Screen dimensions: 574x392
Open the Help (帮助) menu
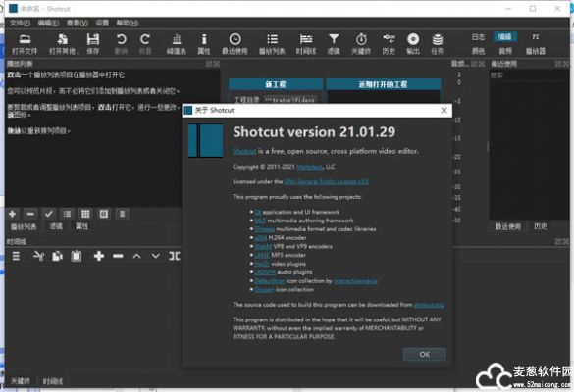(128, 24)
